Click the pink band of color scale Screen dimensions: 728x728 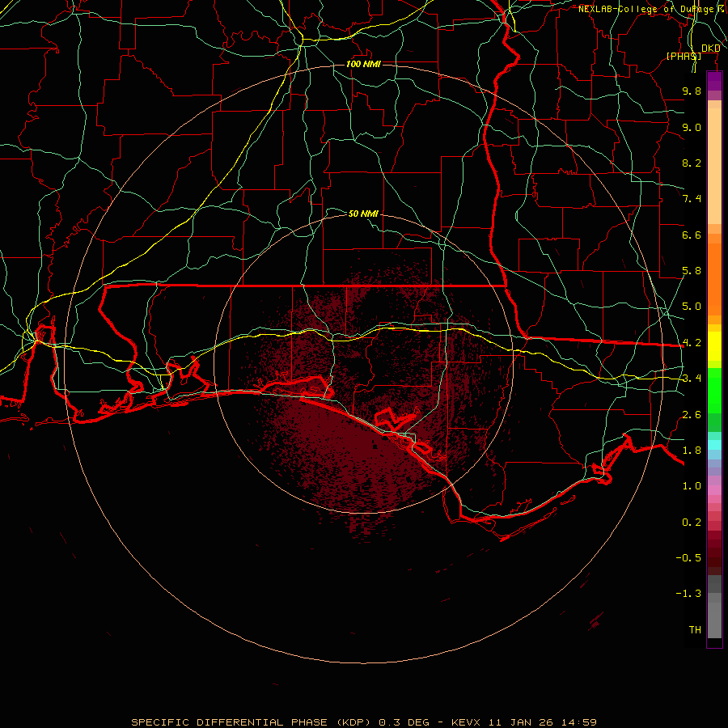pyautogui.click(x=714, y=490)
